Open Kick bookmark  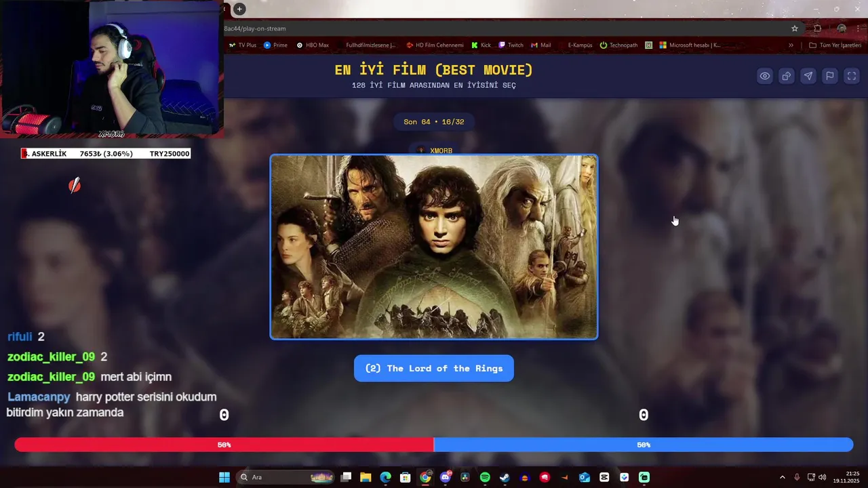point(481,45)
